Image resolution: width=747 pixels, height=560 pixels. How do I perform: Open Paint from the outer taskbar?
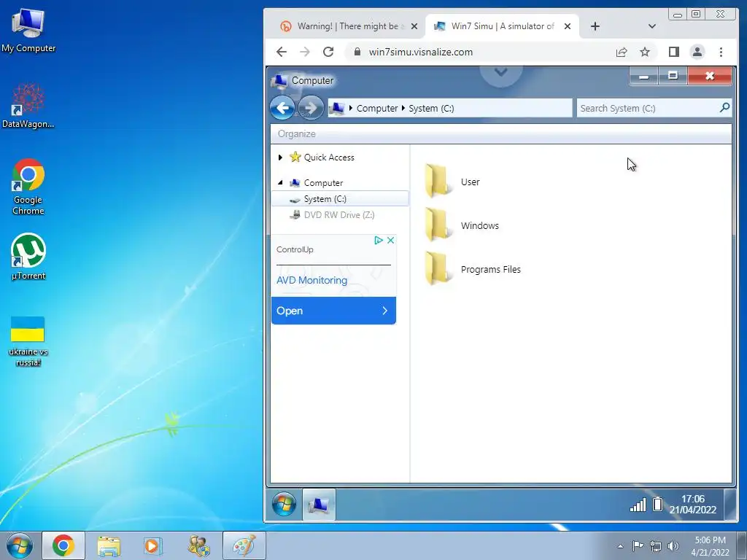pos(244,545)
